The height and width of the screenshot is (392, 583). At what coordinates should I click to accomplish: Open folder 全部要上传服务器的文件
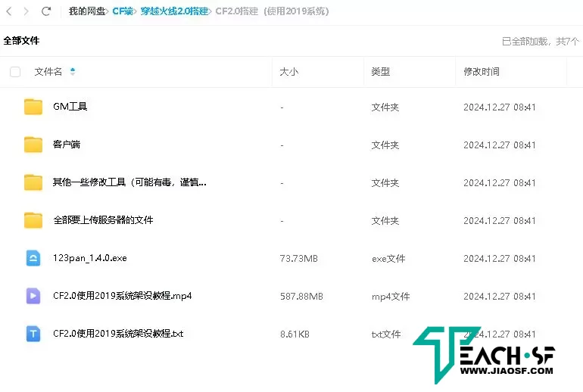click(103, 220)
